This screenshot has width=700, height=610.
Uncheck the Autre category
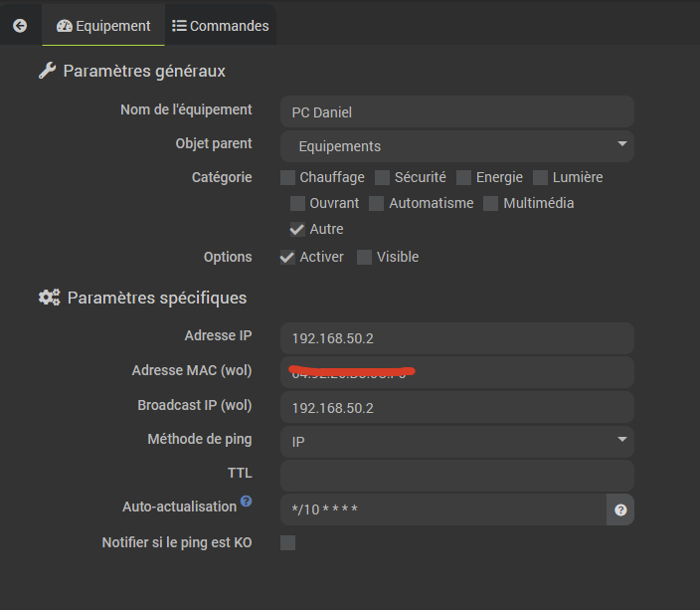[298, 230]
